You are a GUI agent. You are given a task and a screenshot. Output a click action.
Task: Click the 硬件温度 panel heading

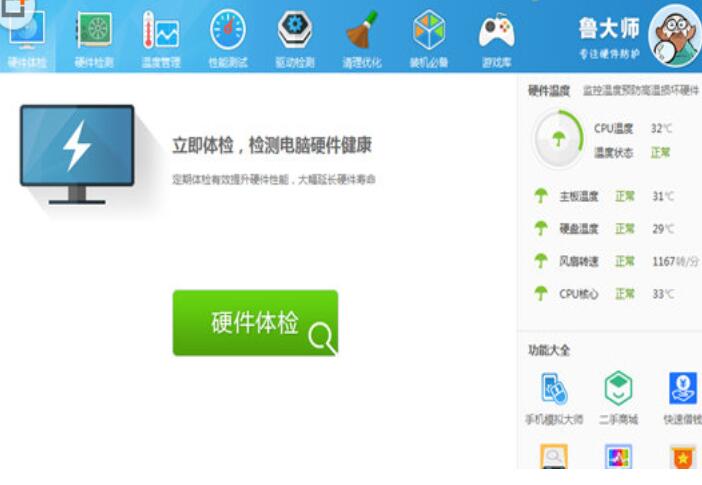click(x=549, y=90)
